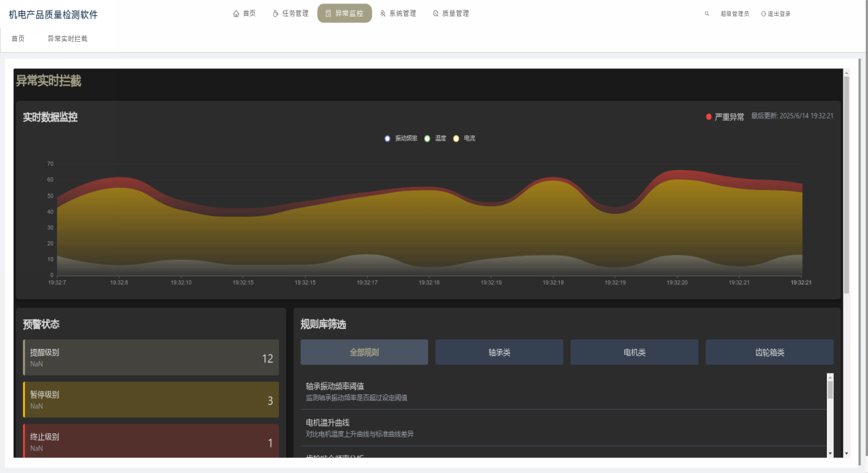This screenshot has width=868, height=473.
Task: Open the 超级管理员 user menu
Action: pyautogui.click(x=734, y=14)
